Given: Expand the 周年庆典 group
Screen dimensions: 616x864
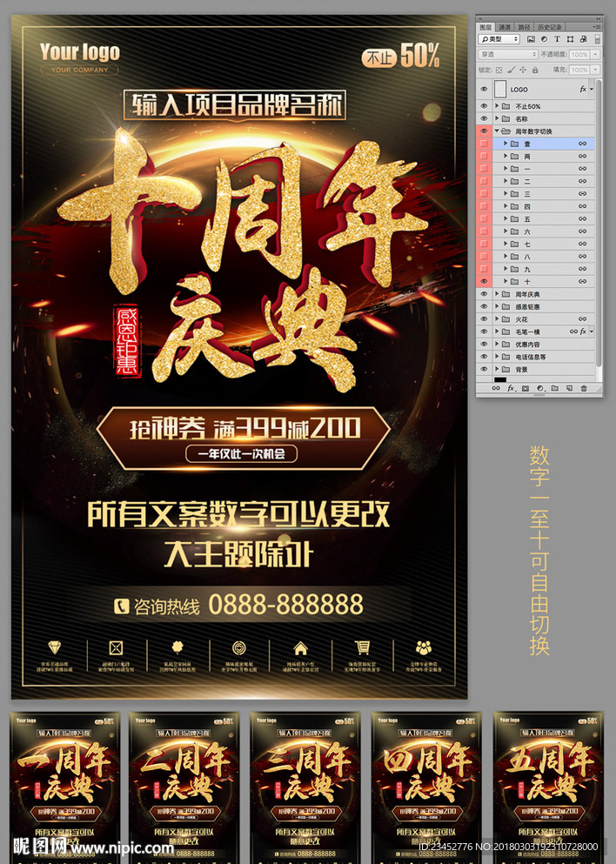Looking at the screenshot, I should coord(497,294).
